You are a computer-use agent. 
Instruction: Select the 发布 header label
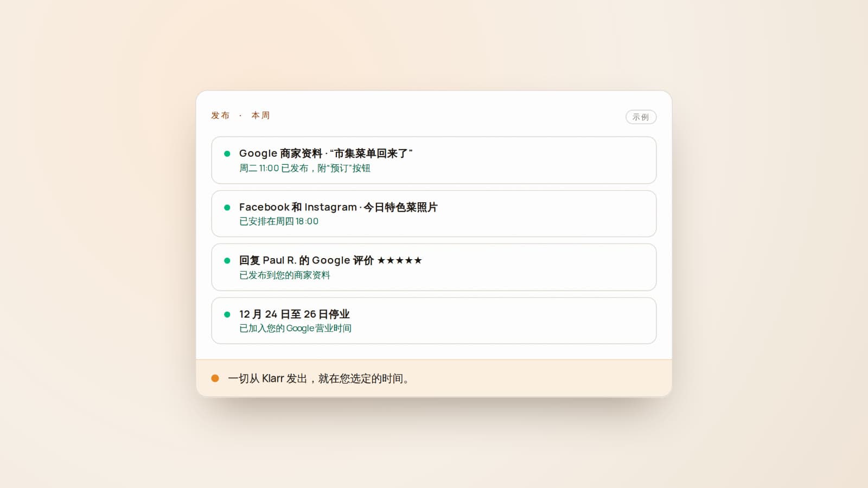[x=220, y=115]
